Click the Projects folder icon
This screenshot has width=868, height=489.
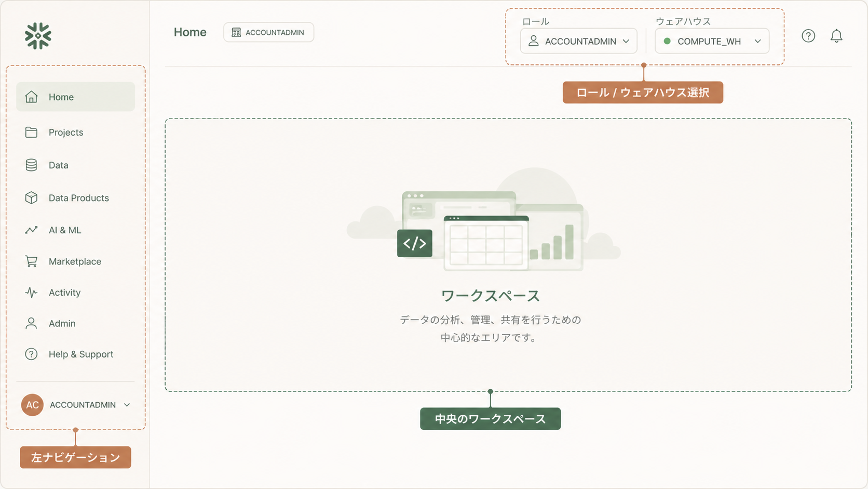coord(31,133)
